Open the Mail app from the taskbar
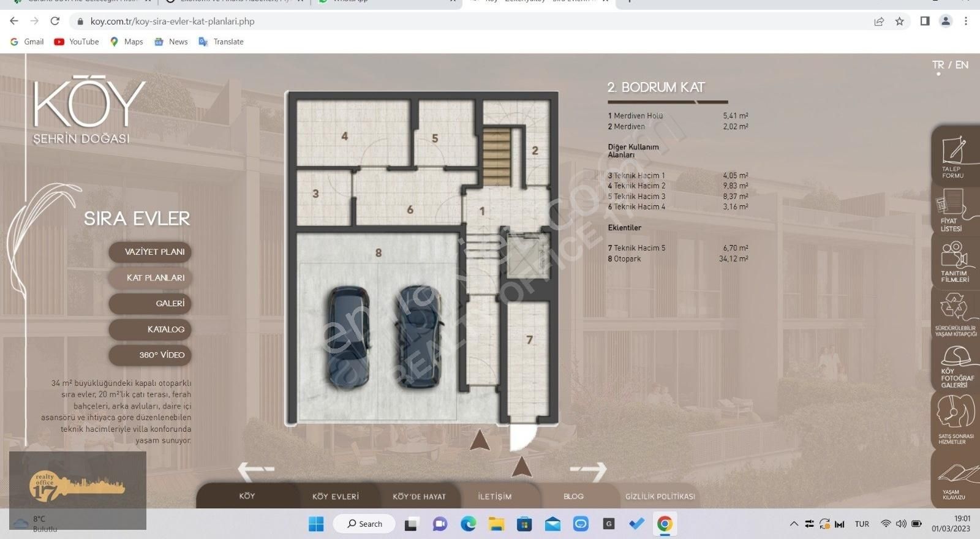 (552, 524)
